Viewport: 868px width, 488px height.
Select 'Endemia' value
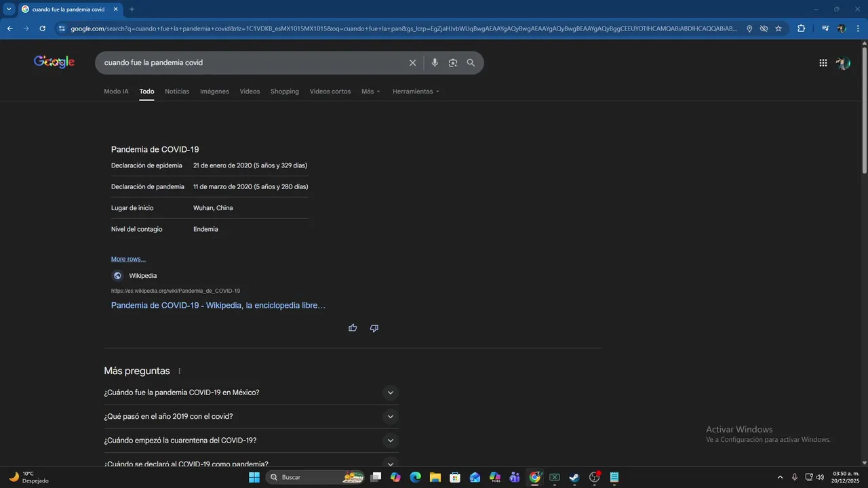[x=205, y=229]
